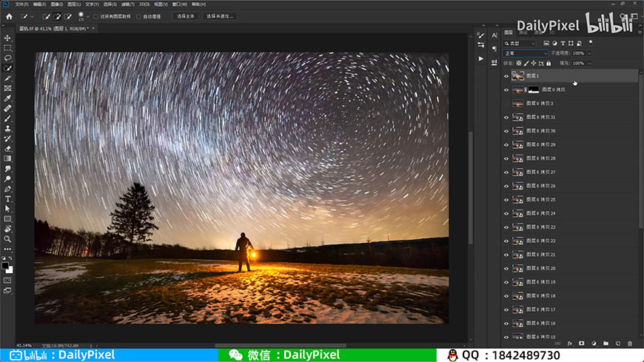644x362 pixels.
Task: Select the Zoom tool in the toolbar
Action: [7, 239]
